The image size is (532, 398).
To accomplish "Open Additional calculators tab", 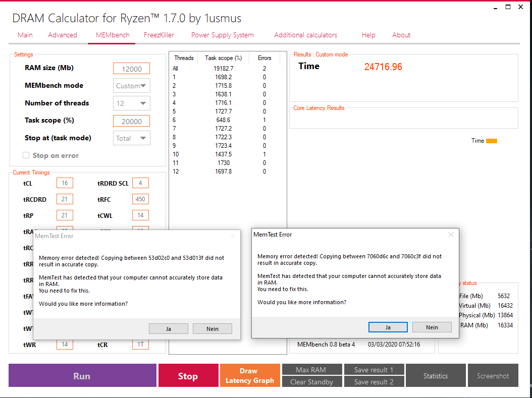I will [x=306, y=35].
